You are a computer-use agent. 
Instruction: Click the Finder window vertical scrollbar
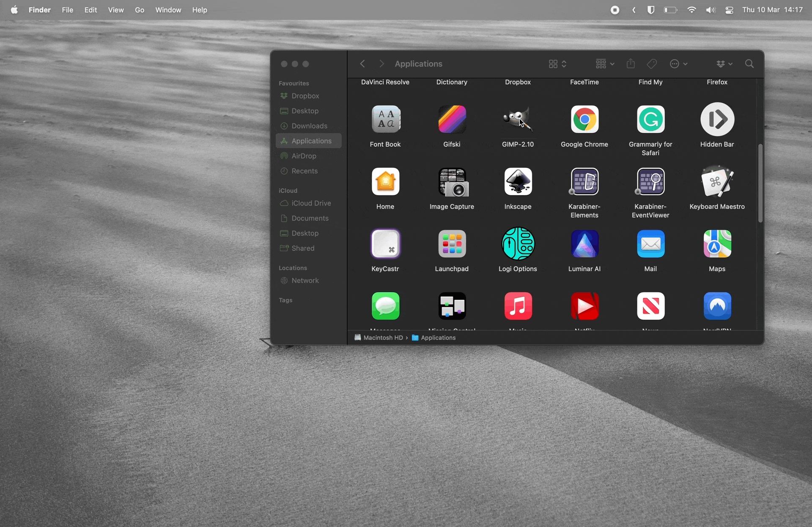coord(760,183)
